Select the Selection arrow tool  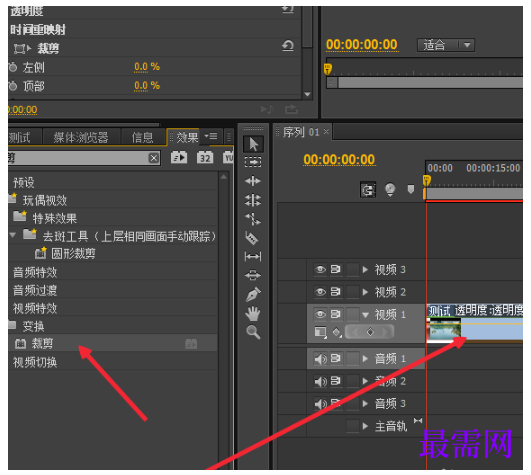pos(253,144)
